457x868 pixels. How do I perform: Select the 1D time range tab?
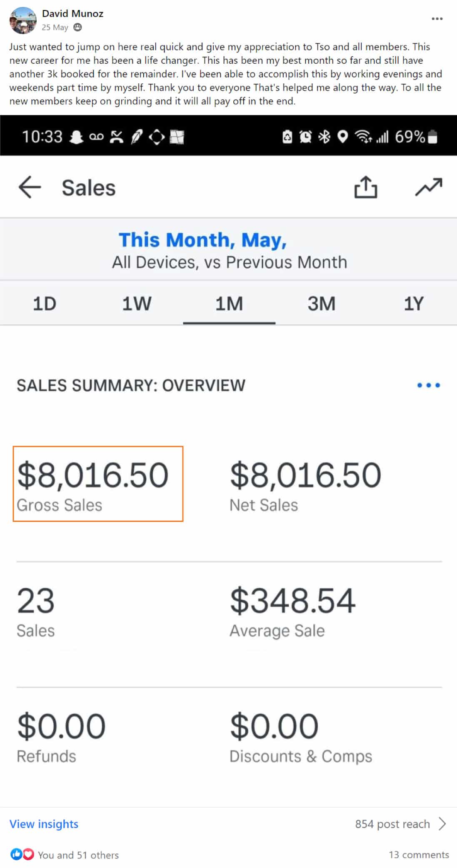tap(43, 304)
